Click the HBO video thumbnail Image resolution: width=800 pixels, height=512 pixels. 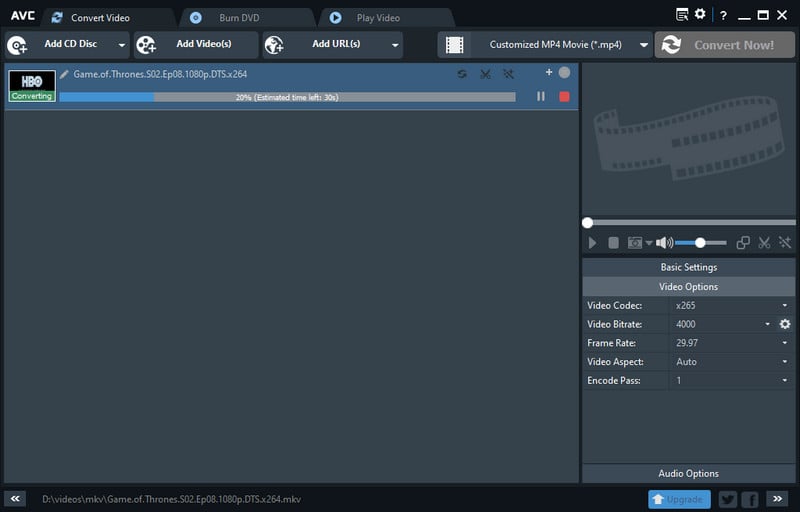32,86
